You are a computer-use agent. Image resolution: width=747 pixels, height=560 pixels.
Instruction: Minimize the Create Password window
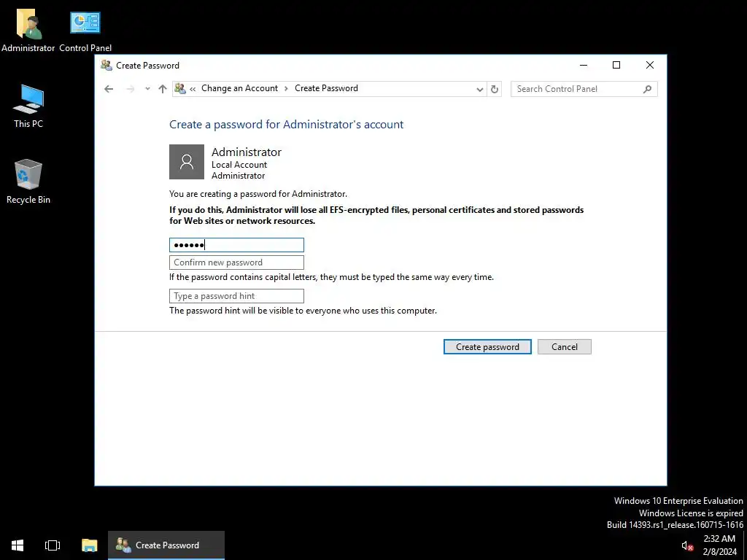click(584, 65)
